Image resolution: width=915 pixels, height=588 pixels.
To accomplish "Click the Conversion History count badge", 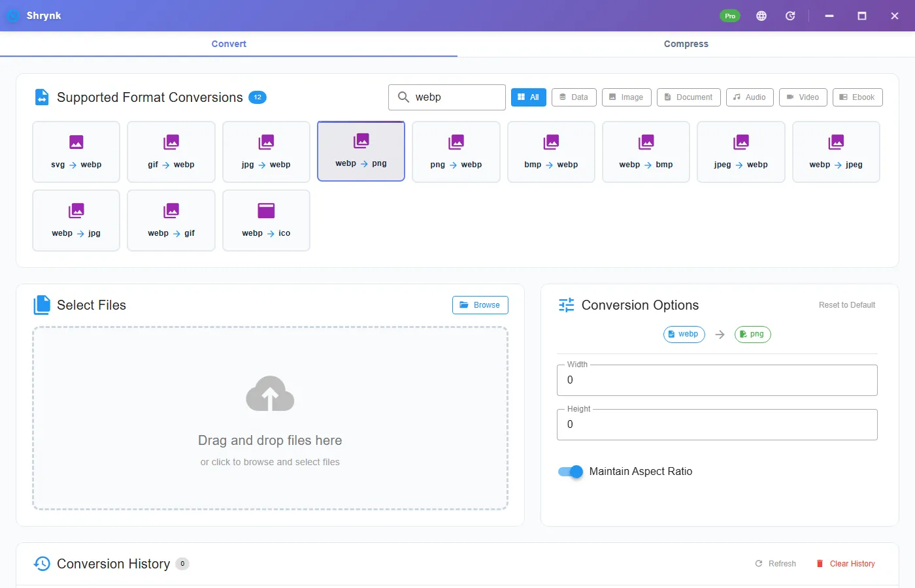I will tap(182, 564).
